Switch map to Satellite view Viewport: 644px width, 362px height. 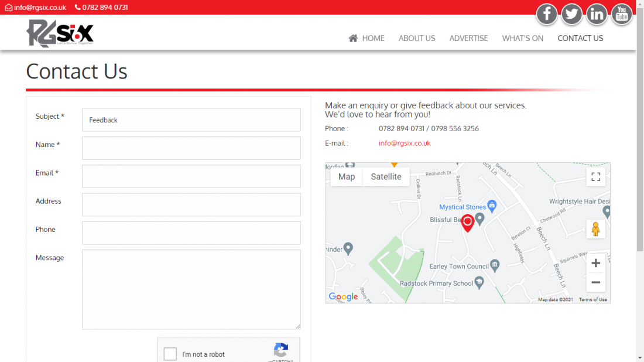(386, 177)
